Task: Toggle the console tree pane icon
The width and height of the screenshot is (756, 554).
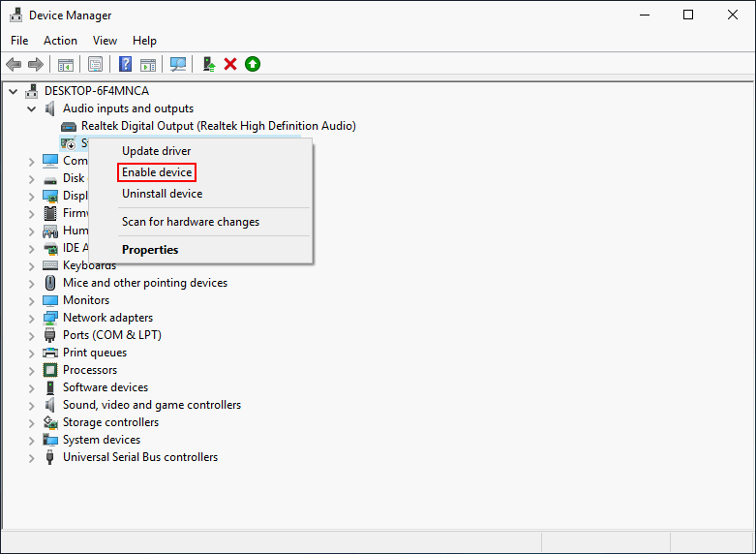Action: (66, 64)
